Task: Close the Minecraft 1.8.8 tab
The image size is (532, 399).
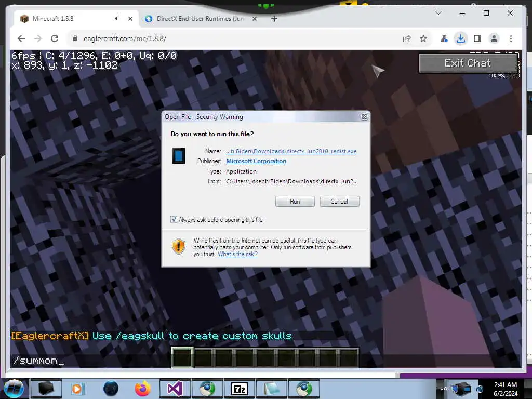Action: (130, 19)
